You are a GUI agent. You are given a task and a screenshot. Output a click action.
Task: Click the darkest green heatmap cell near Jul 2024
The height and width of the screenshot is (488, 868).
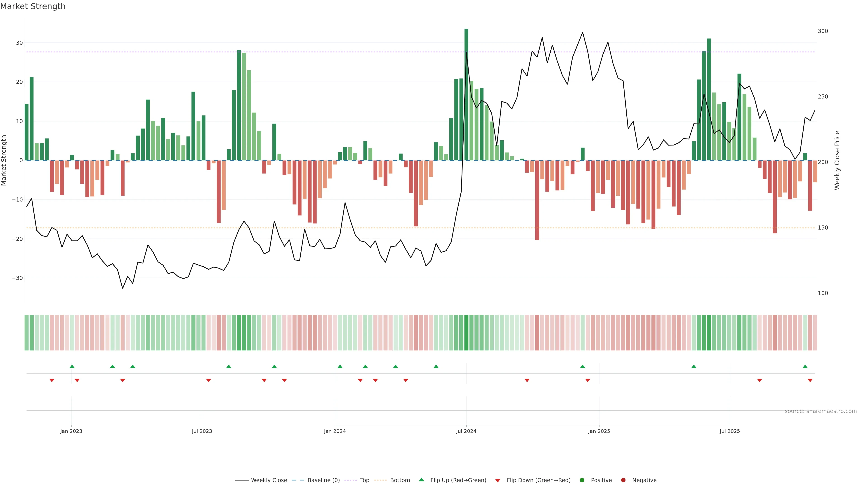tap(466, 332)
